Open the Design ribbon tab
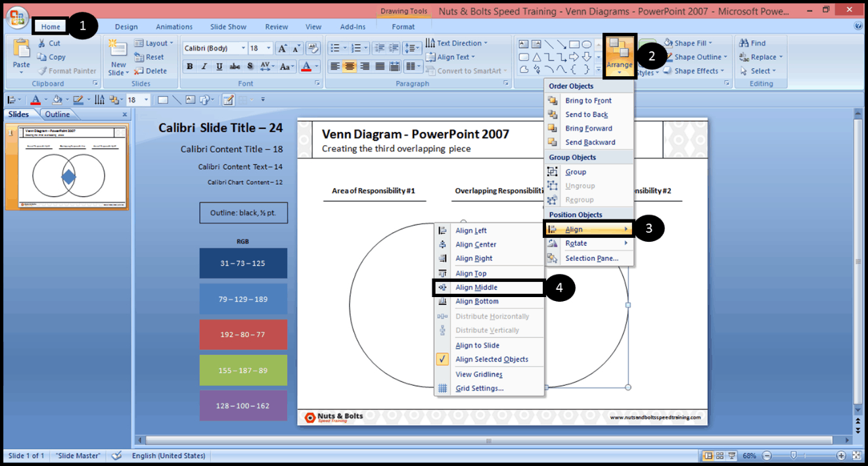This screenshot has height=466, width=868. (x=126, y=27)
